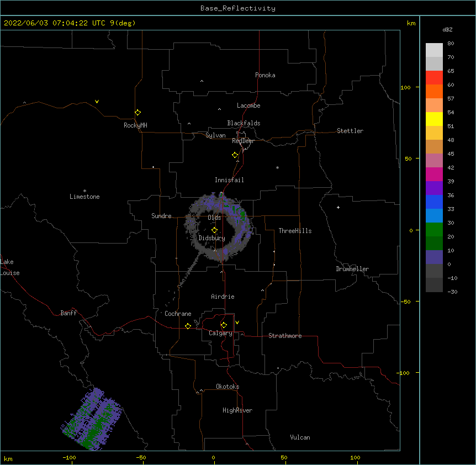Click the Banff label
This screenshot has height=465, width=476.
click(x=68, y=313)
